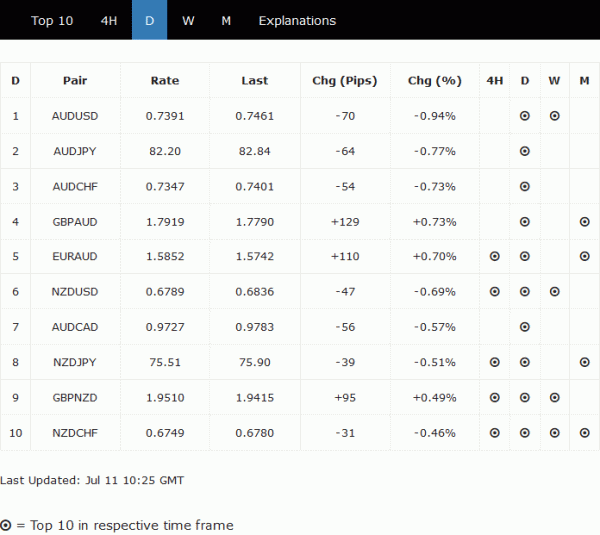Click the -0.51% change value
Viewport: 600px width, 535px height.
coord(435,362)
